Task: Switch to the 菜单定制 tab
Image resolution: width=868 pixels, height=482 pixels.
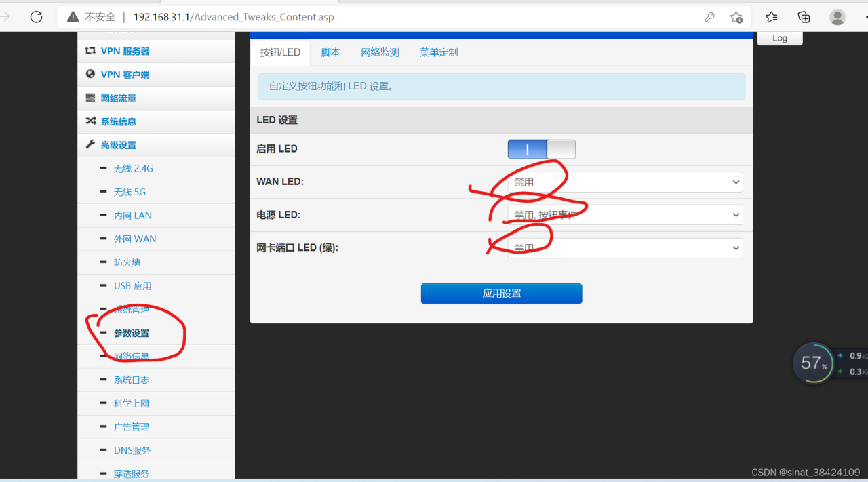Action: tap(439, 53)
